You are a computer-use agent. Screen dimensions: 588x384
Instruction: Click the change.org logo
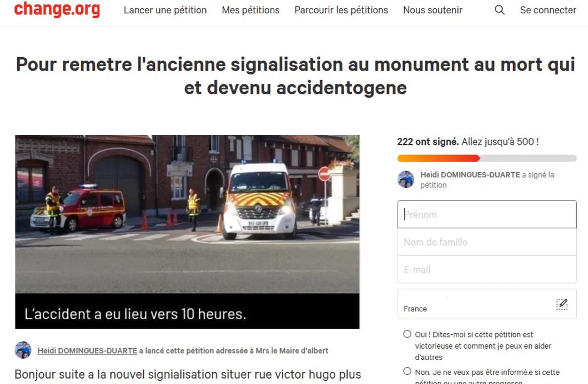coord(57,10)
